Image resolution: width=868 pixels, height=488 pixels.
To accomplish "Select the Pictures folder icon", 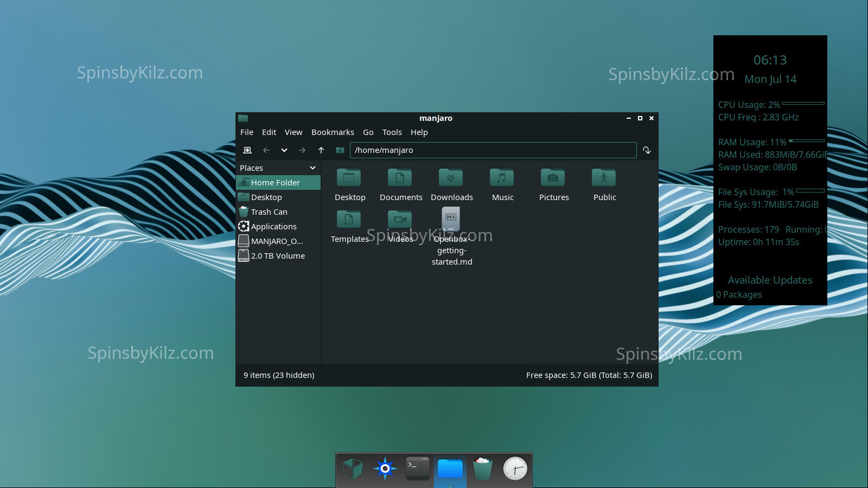I will coord(553,177).
